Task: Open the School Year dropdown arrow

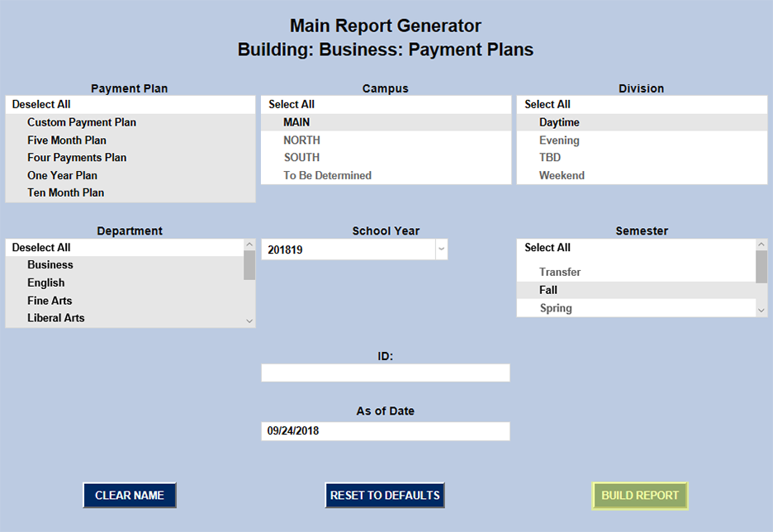Action: pos(441,249)
